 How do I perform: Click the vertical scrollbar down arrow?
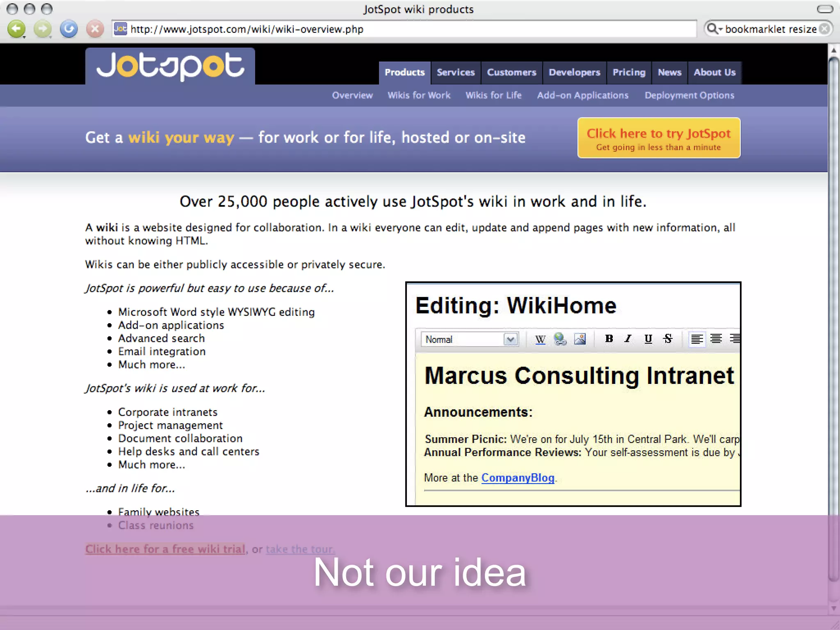point(833,608)
